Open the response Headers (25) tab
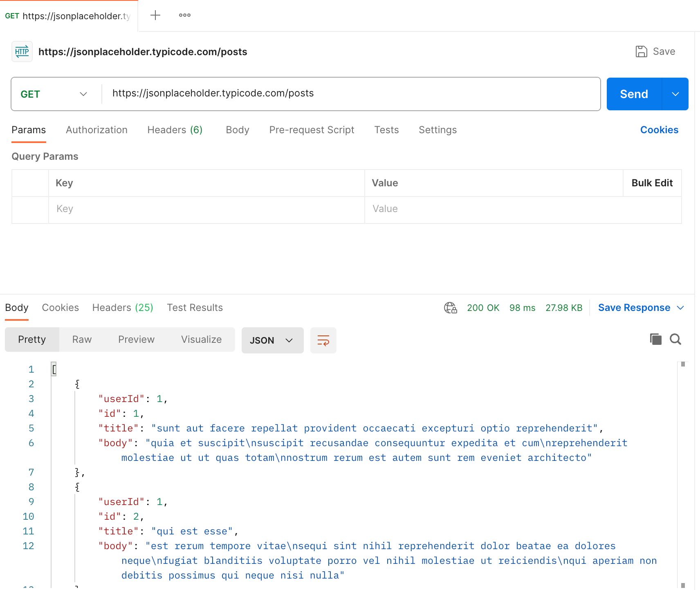700x590 pixels. (x=123, y=308)
